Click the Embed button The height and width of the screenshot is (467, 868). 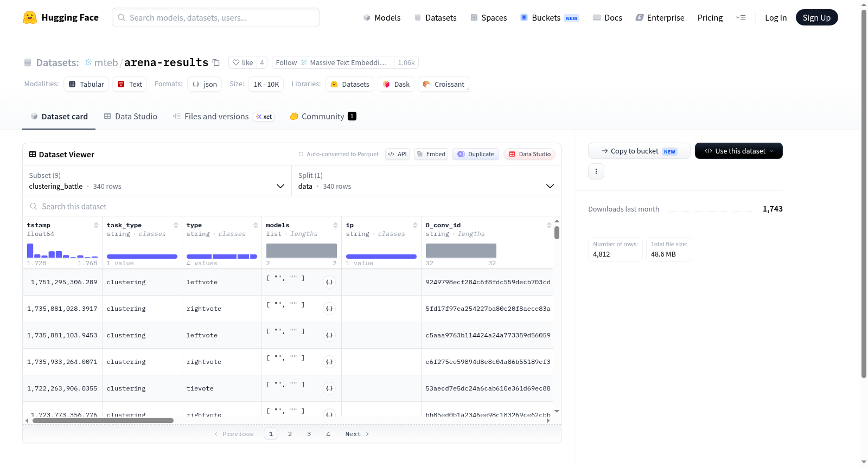pos(431,154)
